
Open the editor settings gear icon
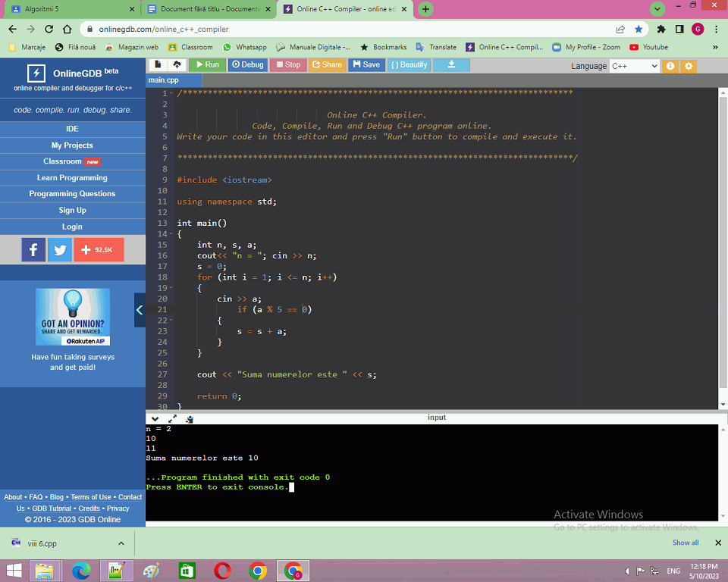click(x=689, y=66)
